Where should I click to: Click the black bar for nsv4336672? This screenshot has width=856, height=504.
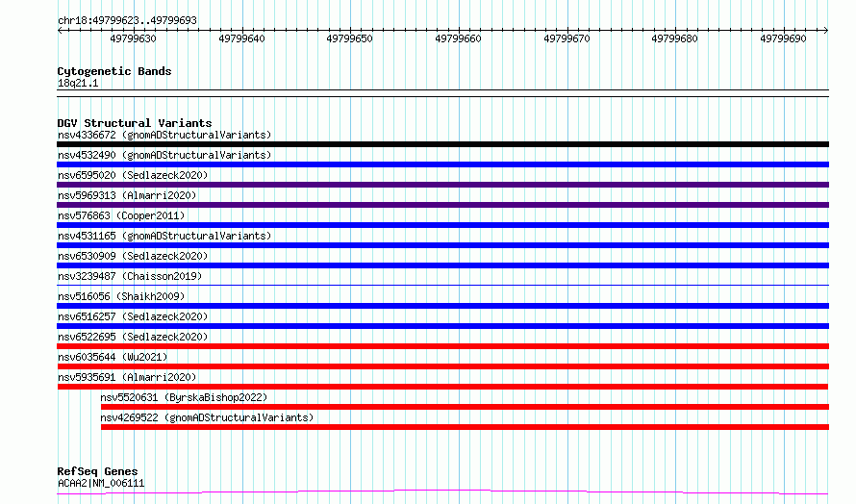click(442, 144)
